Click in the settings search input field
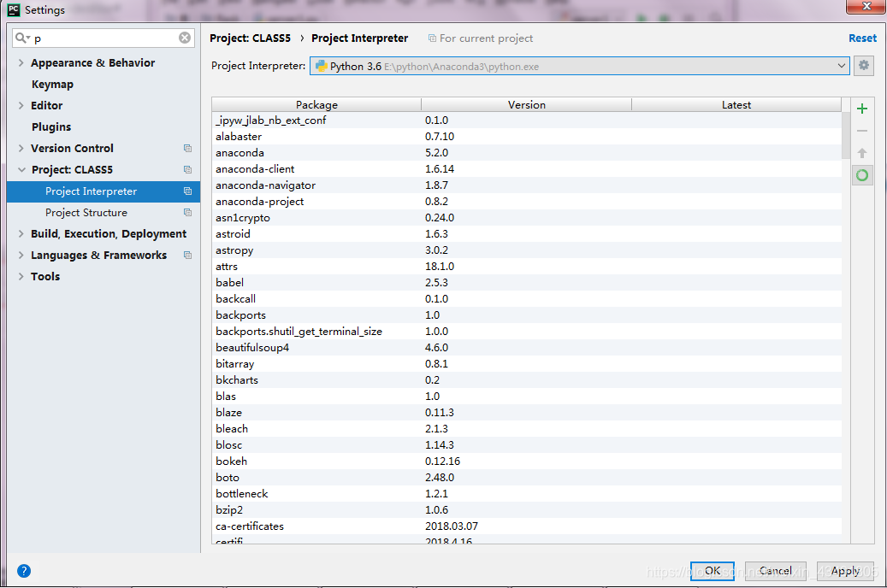The height and width of the screenshot is (588, 887). (x=104, y=38)
